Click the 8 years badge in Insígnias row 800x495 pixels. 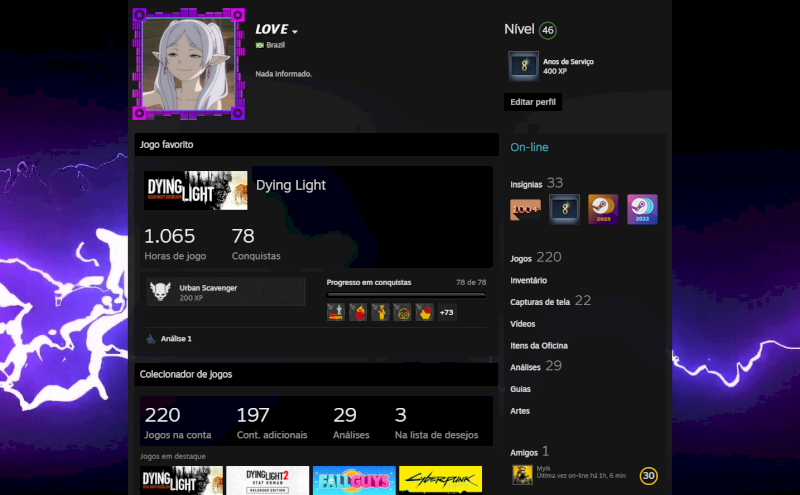(564, 209)
